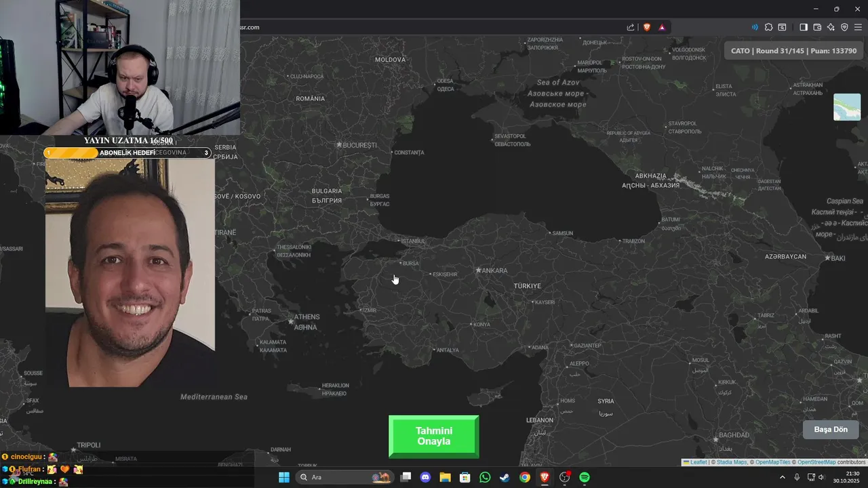868x488 pixels.
Task: Open File Explorer from the taskbar
Action: (x=445, y=477)
